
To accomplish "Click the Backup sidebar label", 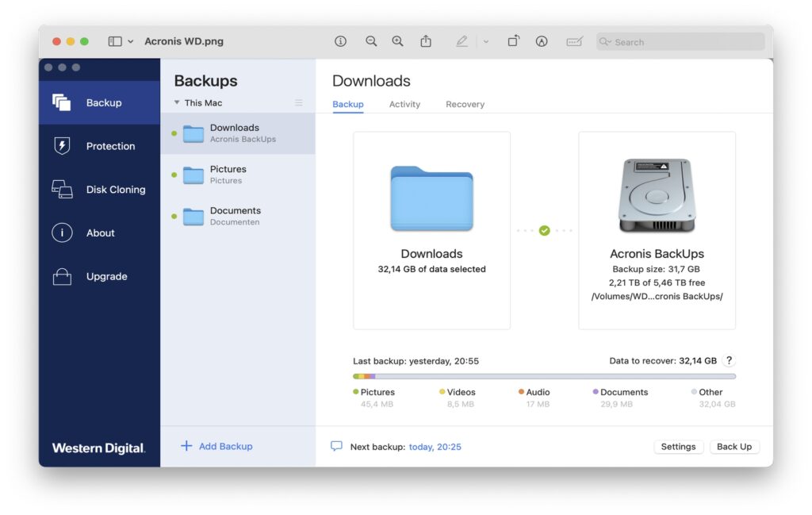I will coord(104,102).
